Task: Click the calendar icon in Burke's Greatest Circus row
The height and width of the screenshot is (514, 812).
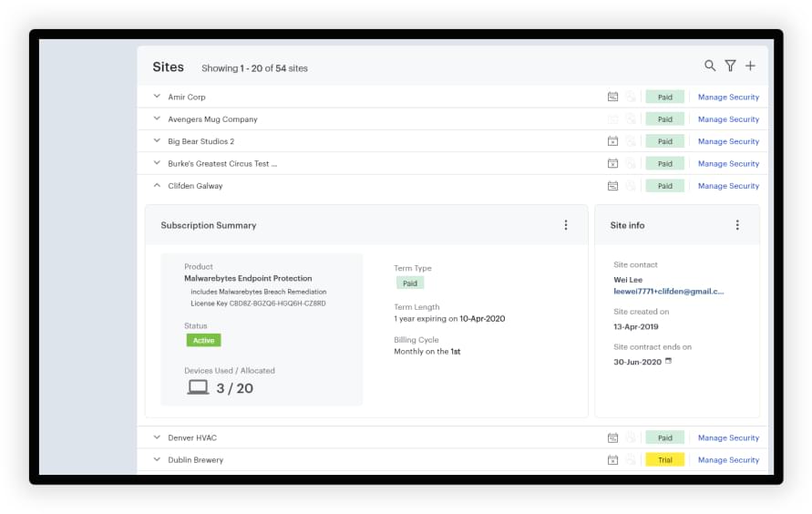Action: click(x=612, y=163)
